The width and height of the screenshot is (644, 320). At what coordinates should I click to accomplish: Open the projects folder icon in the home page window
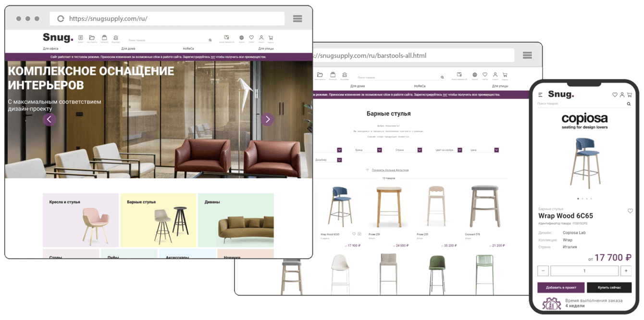pyautogui.click(x=92, y=38)
